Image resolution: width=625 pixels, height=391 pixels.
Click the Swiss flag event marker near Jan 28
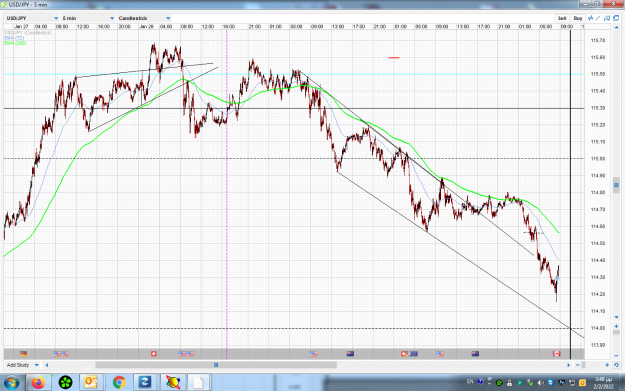pyautogui.click(x=154, y=354)
